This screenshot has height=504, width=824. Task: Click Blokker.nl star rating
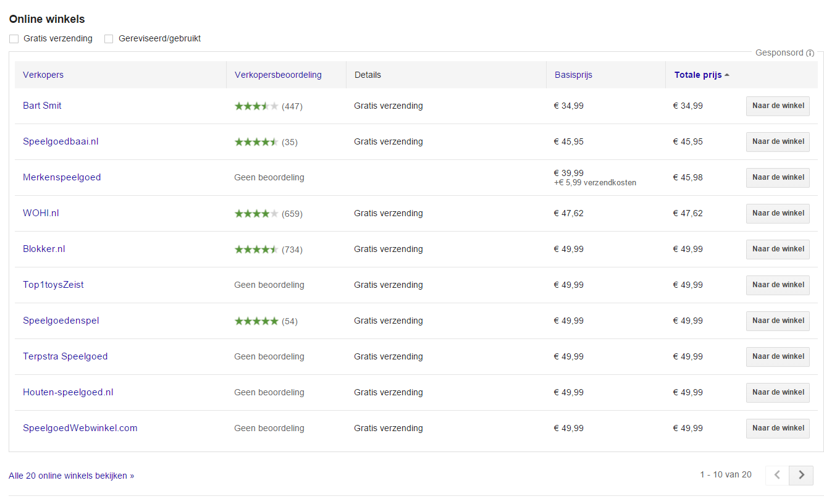coord(256,250)
